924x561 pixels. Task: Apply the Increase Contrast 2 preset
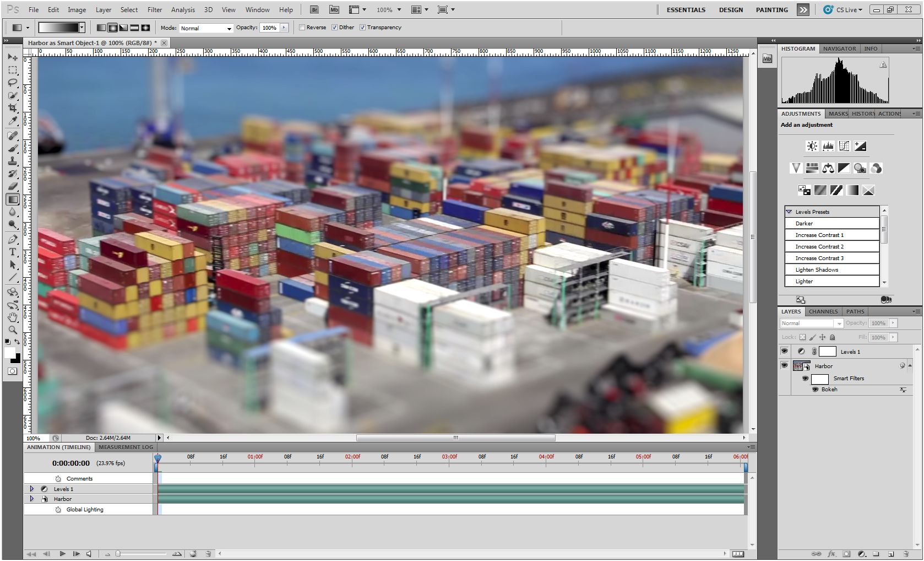tap(819, 246)
